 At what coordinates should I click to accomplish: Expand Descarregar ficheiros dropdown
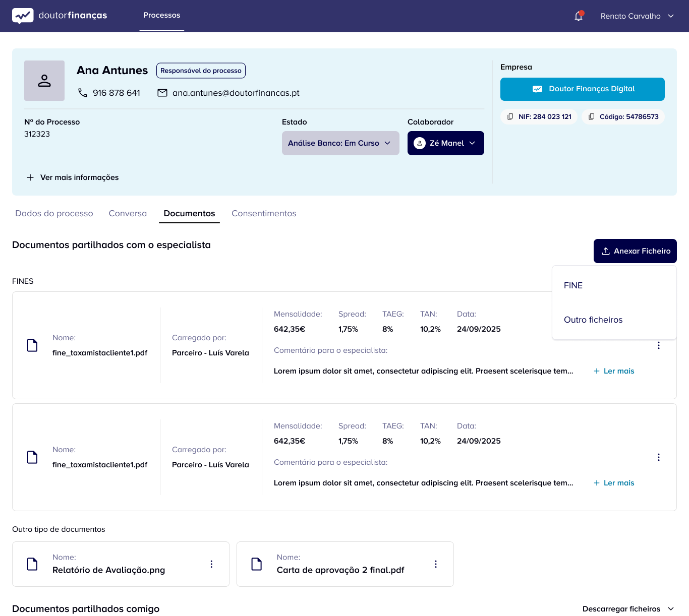click(628, 609)
